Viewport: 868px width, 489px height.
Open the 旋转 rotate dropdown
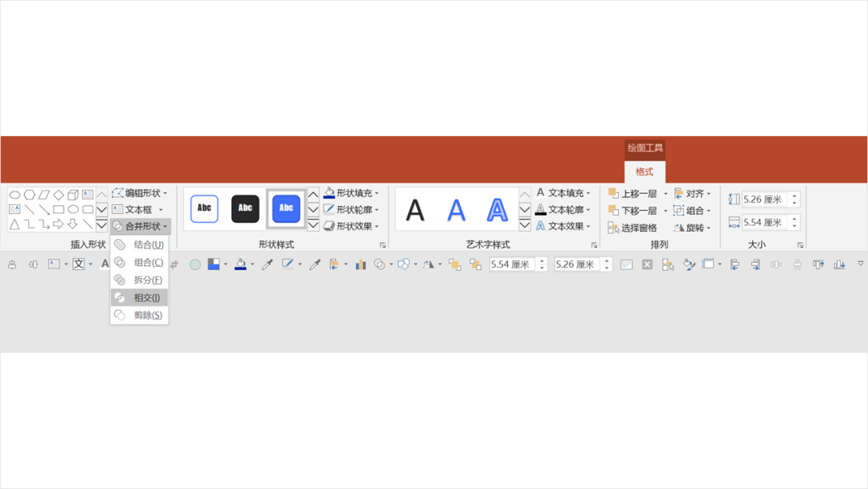tap(692, 228)
